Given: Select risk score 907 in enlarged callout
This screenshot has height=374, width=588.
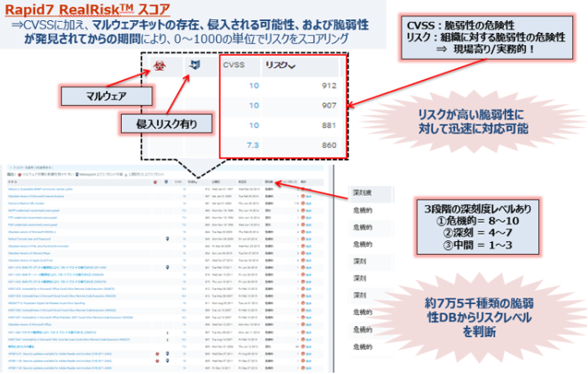Looking at the screenshot, I should point(329,105).
